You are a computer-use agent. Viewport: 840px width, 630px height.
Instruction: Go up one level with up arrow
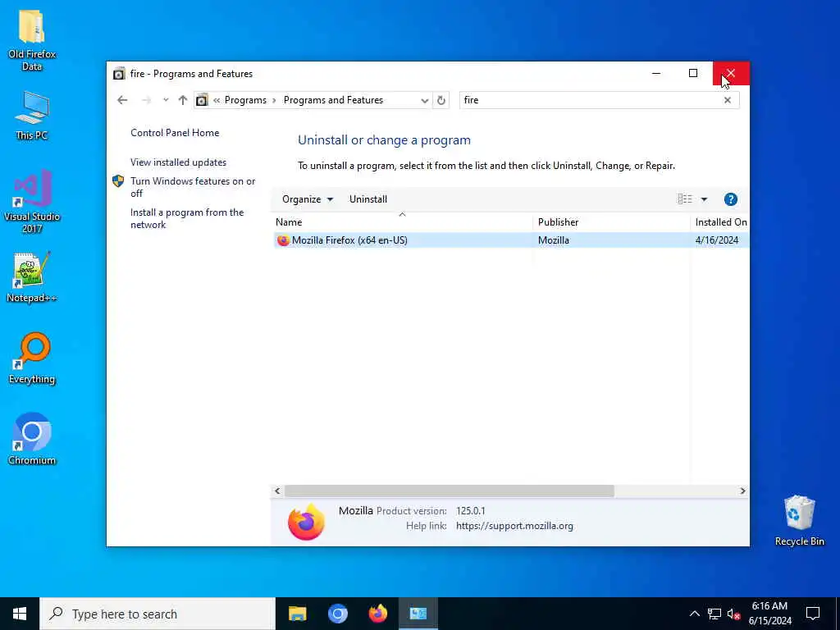tap(183, 100)
